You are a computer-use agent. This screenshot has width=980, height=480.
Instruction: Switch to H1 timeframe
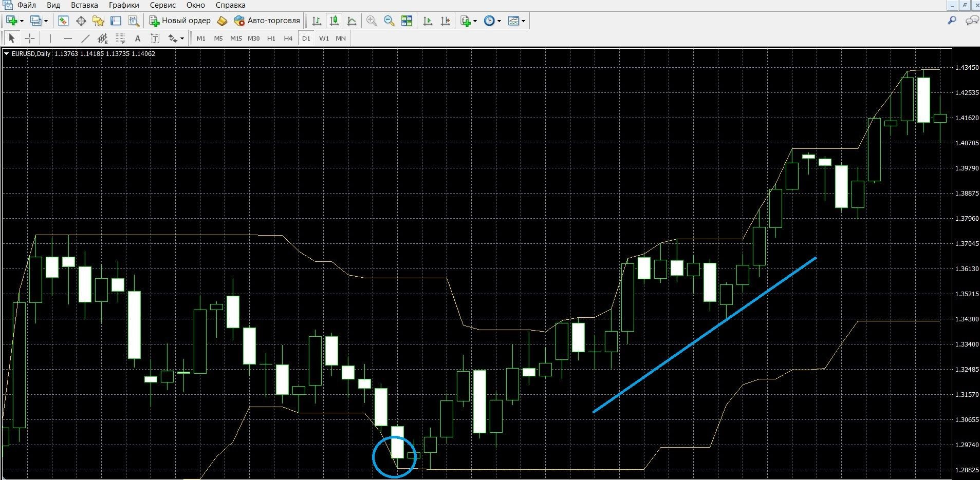271,39
